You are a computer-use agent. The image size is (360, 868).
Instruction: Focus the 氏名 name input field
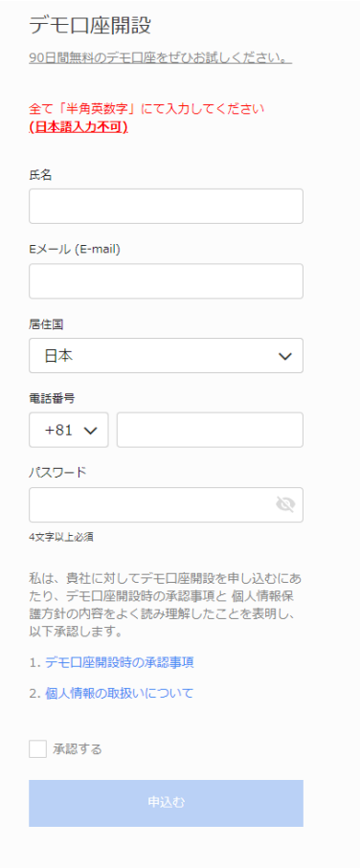tap(167, 206)
